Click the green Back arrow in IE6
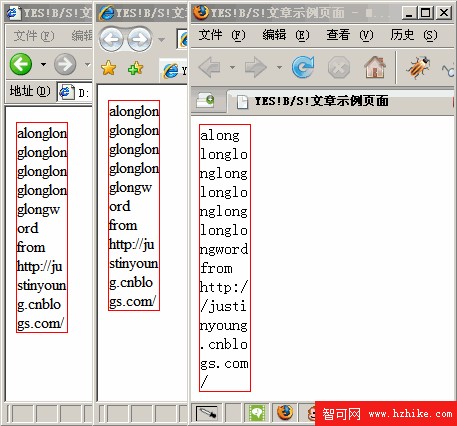The height and width of the screenshot is (426, 457). (21, 64)
